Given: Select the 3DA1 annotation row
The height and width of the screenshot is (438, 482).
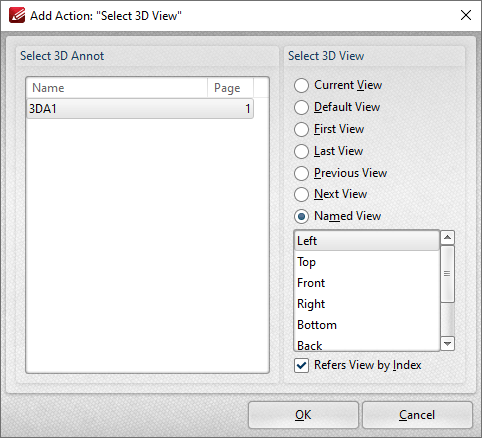Looking at the screenshot, I should [140, 109].
